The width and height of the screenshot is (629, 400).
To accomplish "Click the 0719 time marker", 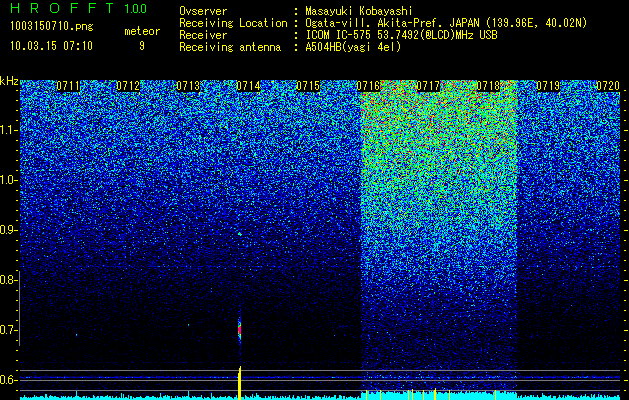I will [548, 86].
